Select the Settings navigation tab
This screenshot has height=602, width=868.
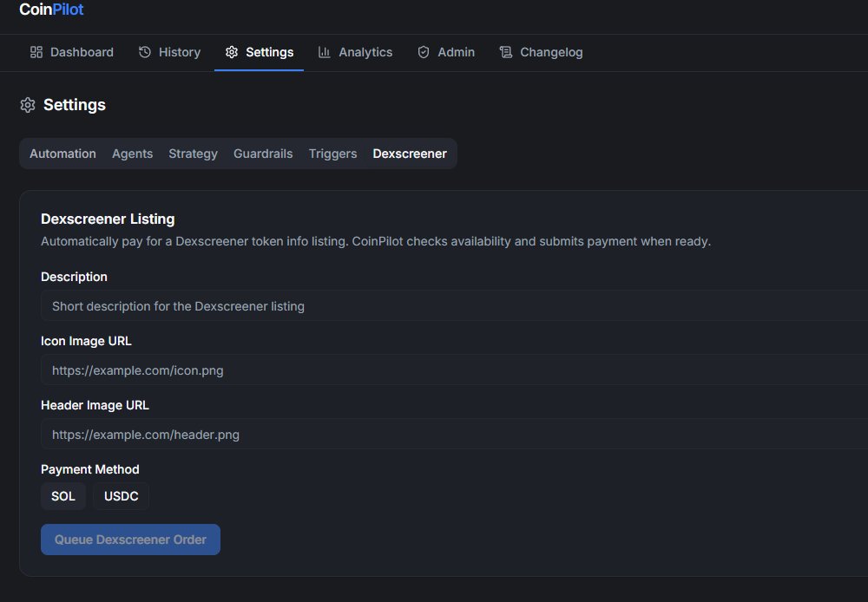[x=259, y=52]
